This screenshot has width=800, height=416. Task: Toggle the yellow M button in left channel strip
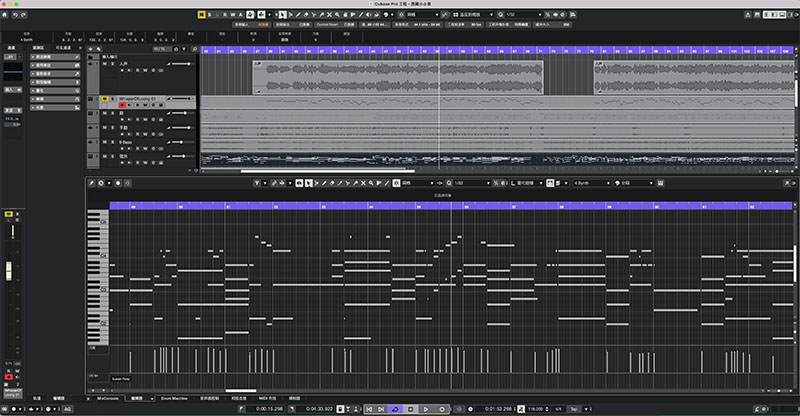tap(8, 214)
